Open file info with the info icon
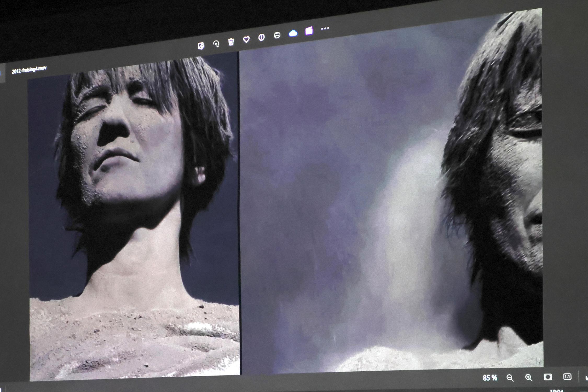 click(x=261, y=37)
